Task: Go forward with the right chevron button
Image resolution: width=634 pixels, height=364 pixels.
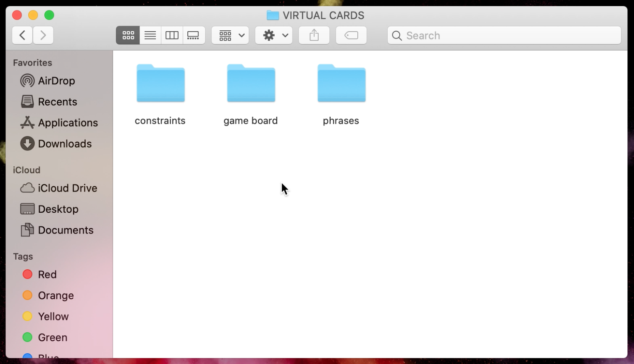Action: tap(43, 35)
